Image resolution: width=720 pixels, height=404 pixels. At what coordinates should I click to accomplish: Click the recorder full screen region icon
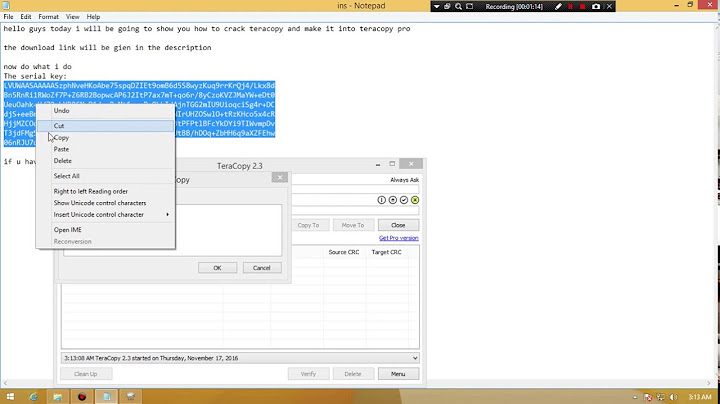point(470,6)
